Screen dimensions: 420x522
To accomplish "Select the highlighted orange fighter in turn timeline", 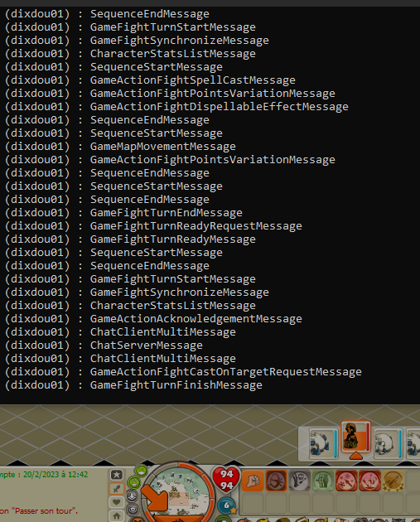I will pos(355,437).
